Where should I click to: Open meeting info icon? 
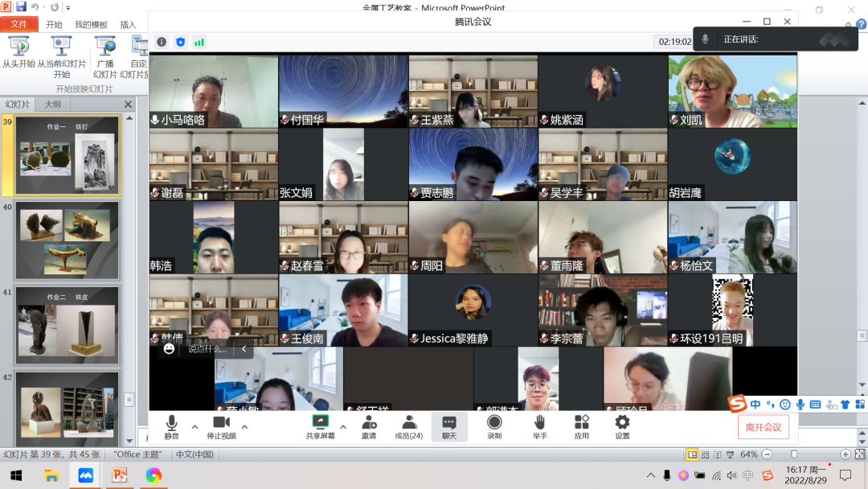click(162, 42)
